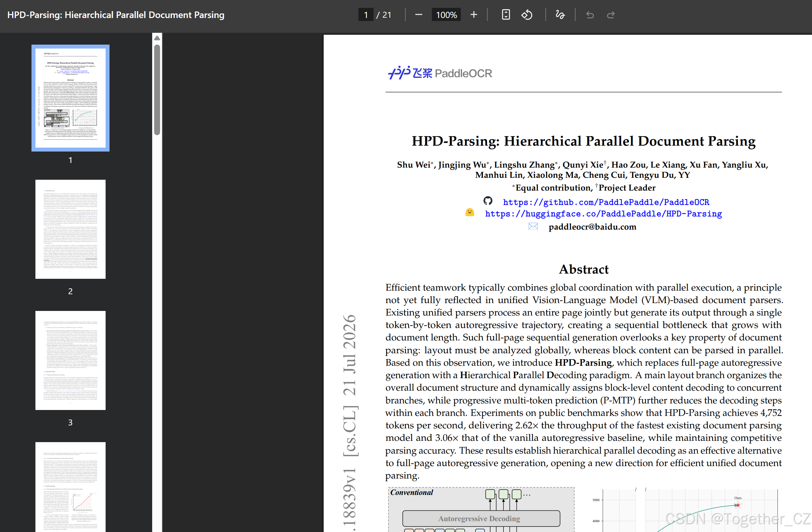Click the Abstract heading
Viewport: 812px width, 532px height.
coord(583,269)
